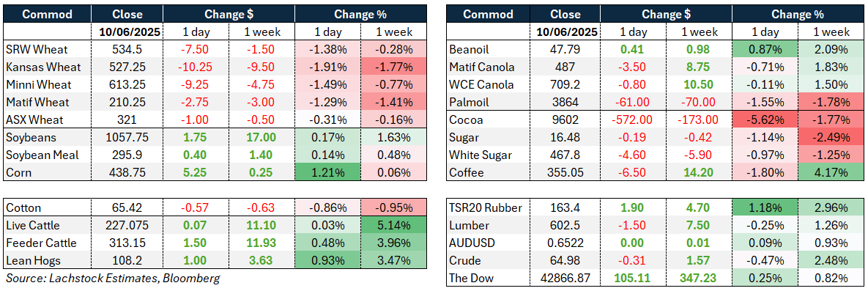Viewport: 868px width, 291px height.
Task: Click the right table Change % header
Action: [x=797, y=15]
